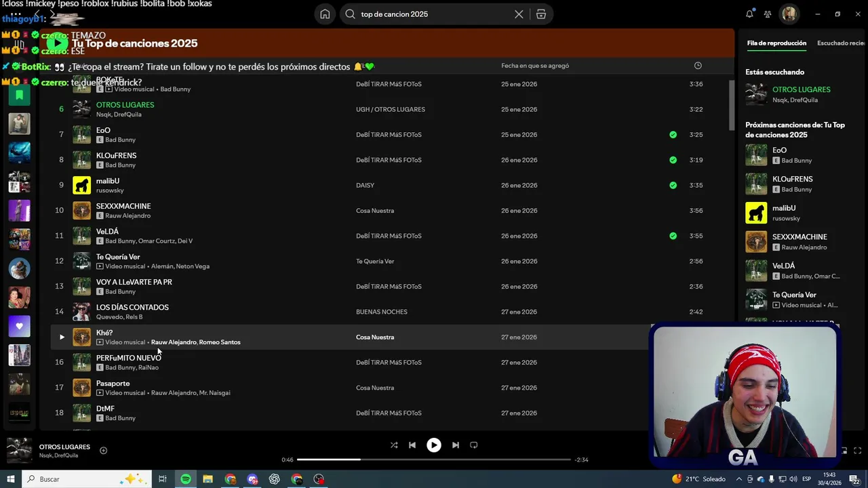This screenshot has height=488, width=868.
Task: Focus the top de cancion 2025 search field
Action: click(434, 14)
